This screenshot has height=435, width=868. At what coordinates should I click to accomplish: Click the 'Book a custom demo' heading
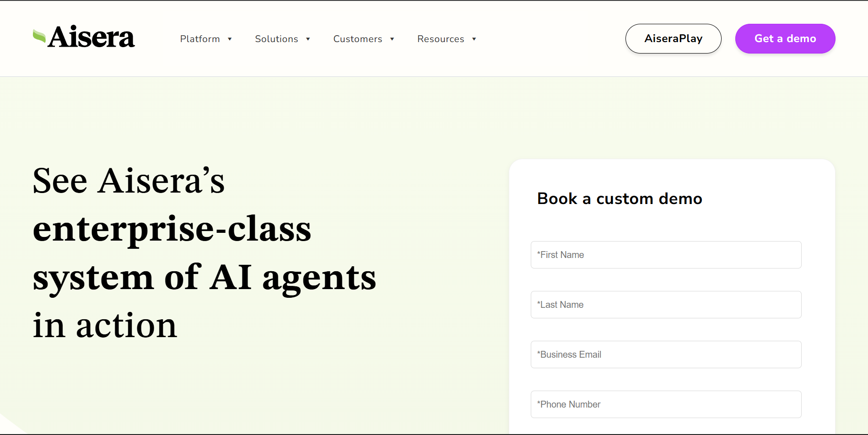tap(620, 199)
